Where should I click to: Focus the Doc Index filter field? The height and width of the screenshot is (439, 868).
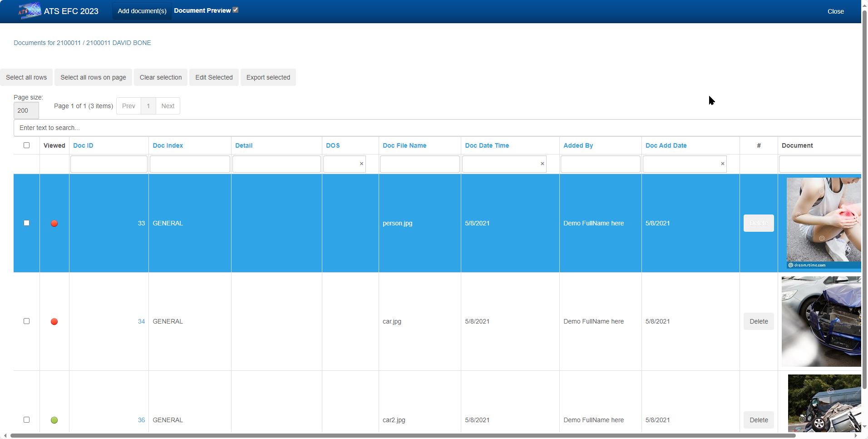tap(190, 164)
